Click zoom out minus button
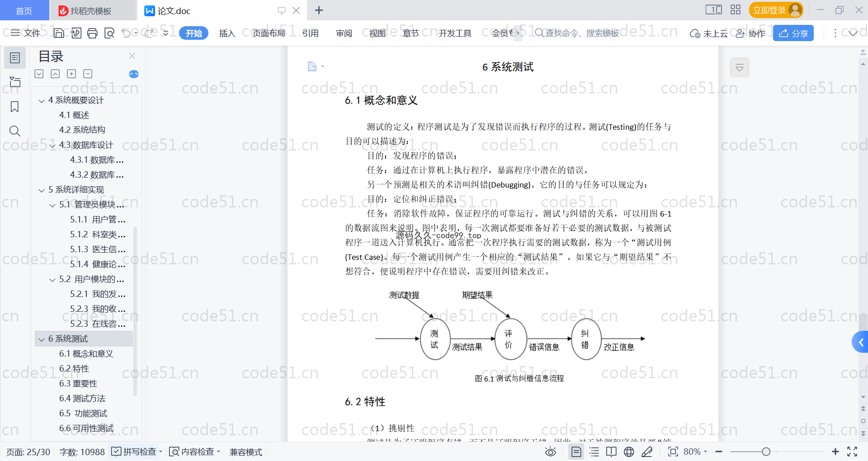868x461 pixels. (x=719, y=452)
